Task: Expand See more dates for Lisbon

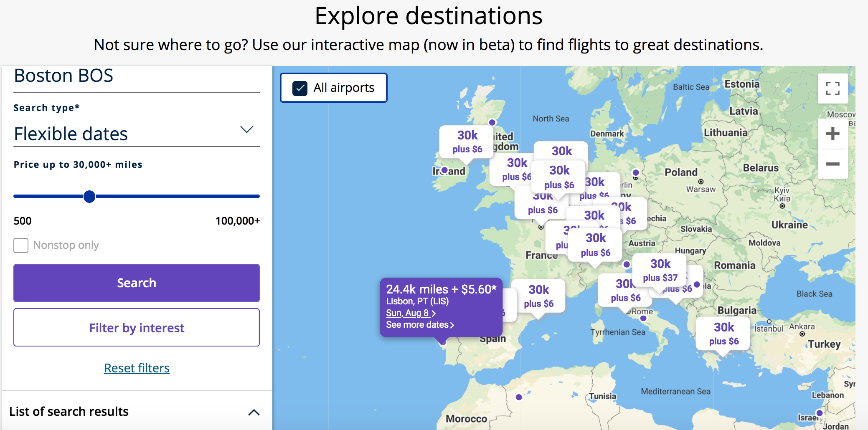Action: [x=419, y=325]
